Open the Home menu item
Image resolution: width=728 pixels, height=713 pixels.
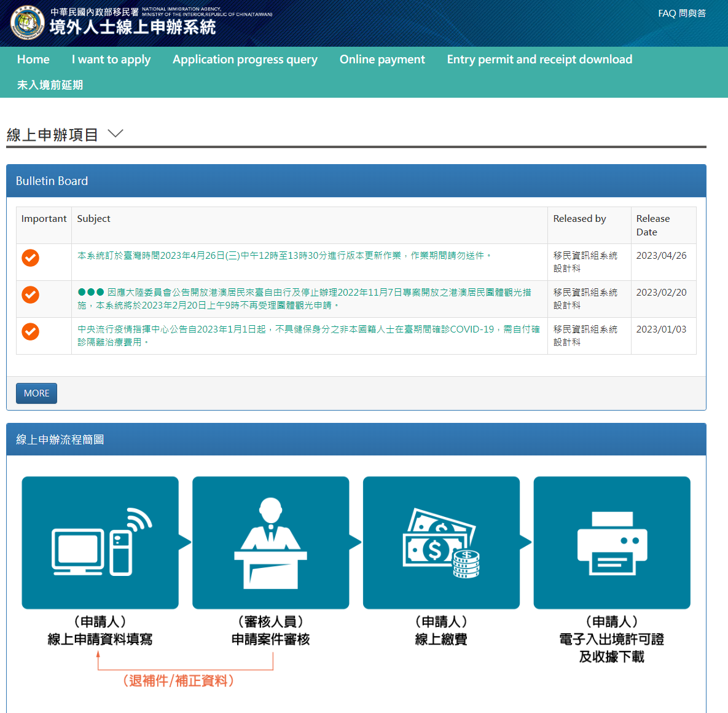(x=33, y=60)
